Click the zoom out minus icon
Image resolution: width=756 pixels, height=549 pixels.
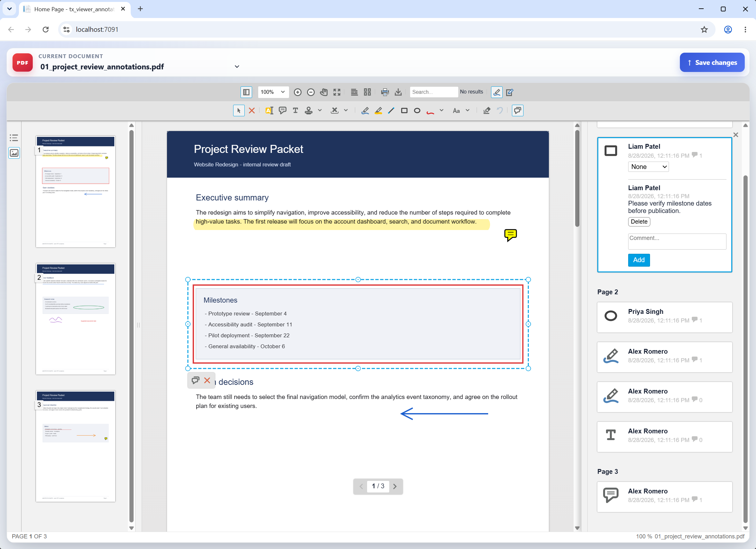pyautogui.click(x=311, y=92)
